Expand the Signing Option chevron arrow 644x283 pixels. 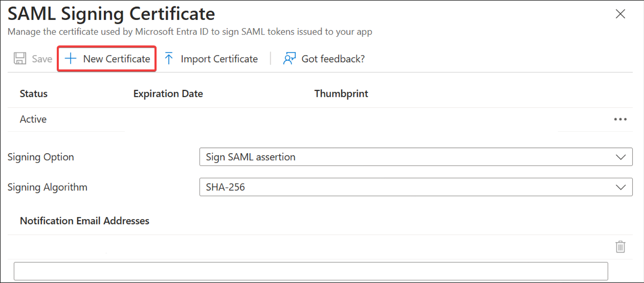(621, 157)
